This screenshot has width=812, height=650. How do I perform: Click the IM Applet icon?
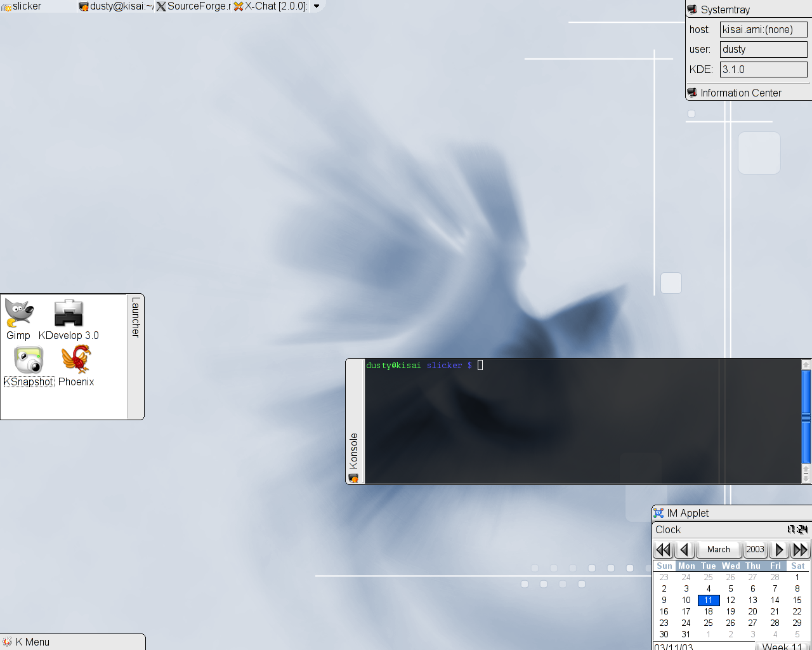click(x=658, y=513)
